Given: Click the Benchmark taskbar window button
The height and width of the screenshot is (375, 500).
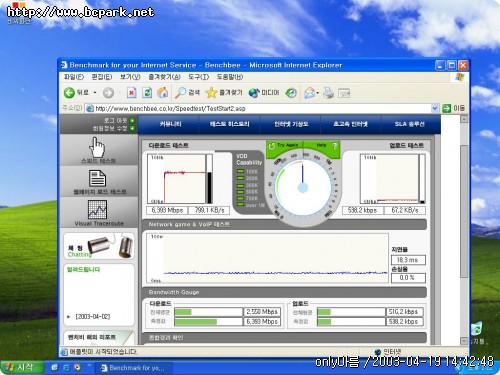Looking at the screenshot, I should click(134, 368).
